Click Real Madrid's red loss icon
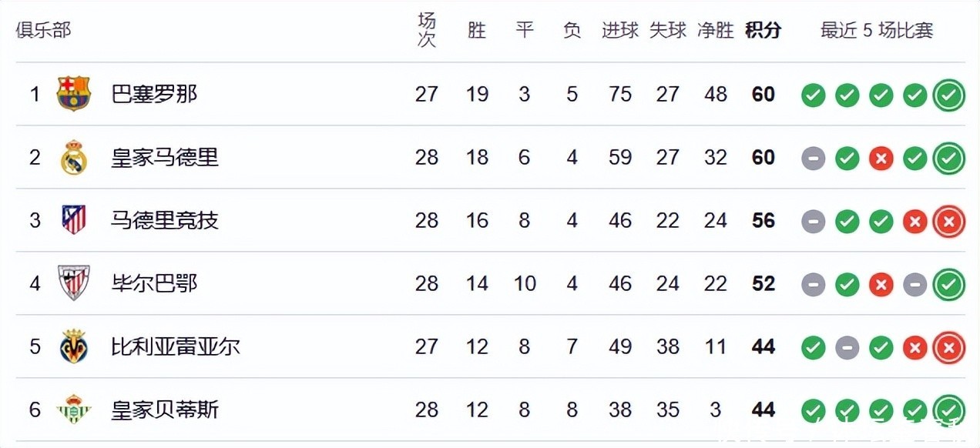Viewport: 980px width, 448px height. [881, 159]
